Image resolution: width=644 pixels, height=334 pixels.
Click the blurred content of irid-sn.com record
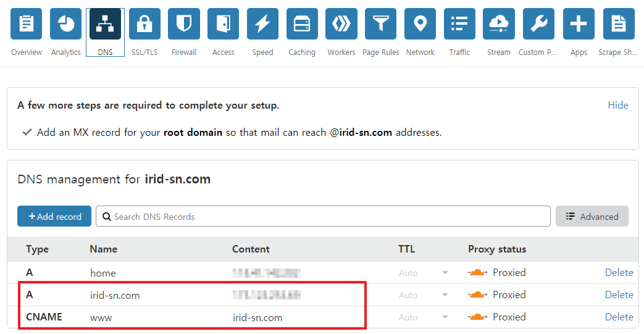(267, 294)
